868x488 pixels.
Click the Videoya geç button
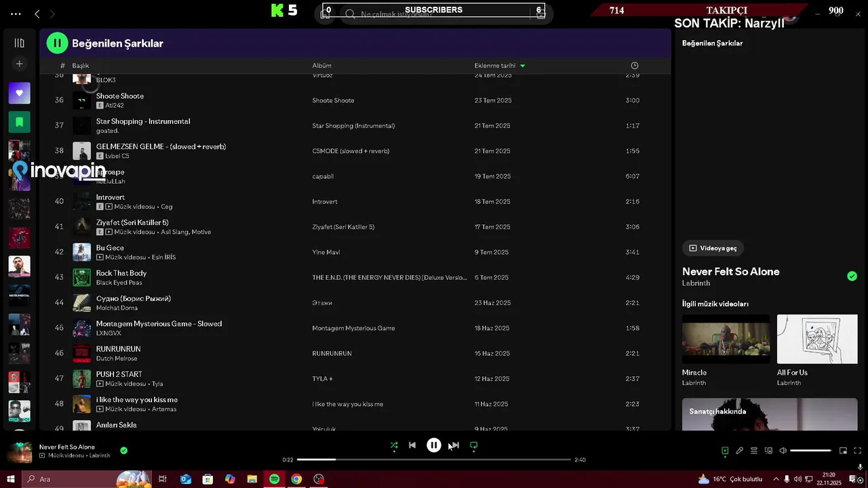point(713,248)
